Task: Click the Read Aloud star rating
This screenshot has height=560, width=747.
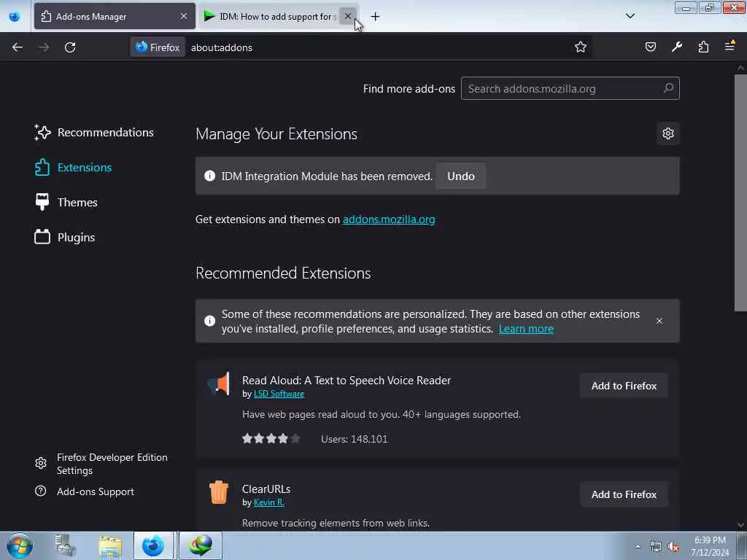Action: click(x=271, y=438)
